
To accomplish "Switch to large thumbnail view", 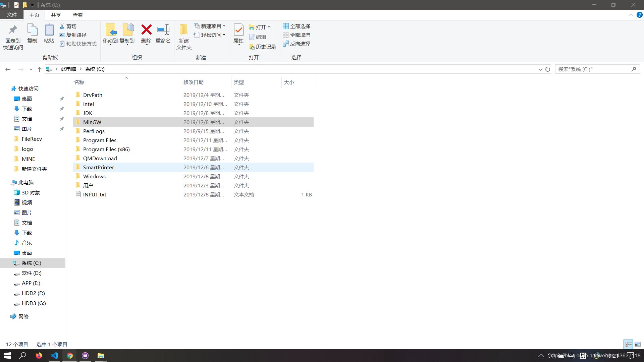I will tap(638, 344).
